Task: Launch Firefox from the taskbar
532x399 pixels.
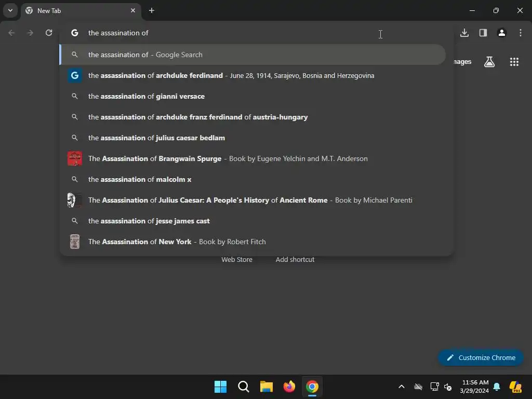Action: coord(289,387)
